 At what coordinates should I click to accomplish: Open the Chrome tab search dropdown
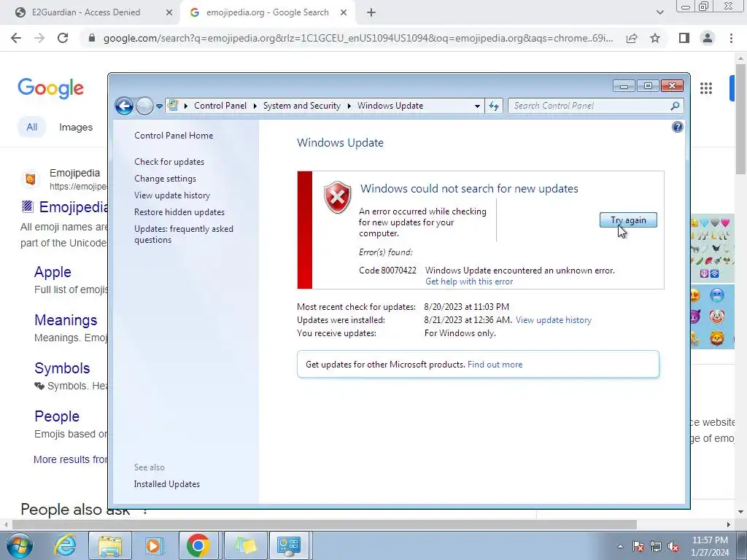(659, 13)
